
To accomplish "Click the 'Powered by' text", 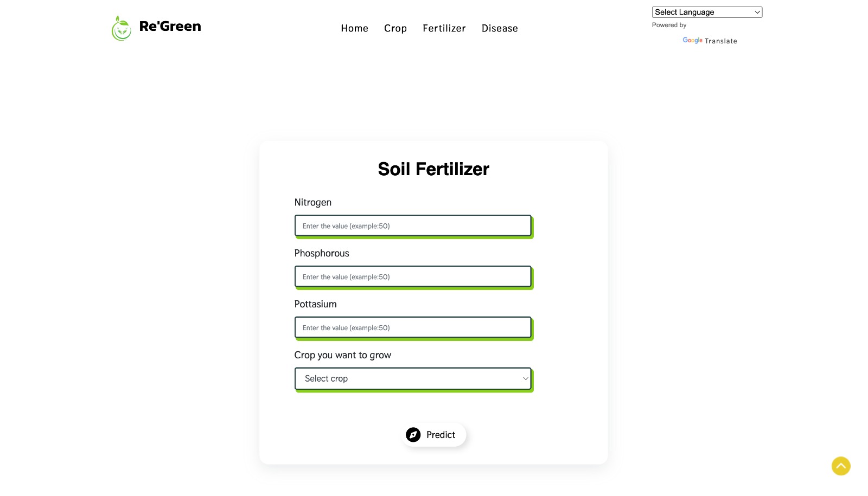I will point(669,25).
